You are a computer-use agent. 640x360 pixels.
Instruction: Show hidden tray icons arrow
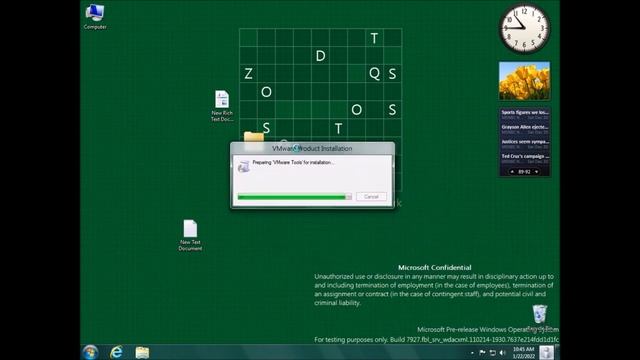472,353
